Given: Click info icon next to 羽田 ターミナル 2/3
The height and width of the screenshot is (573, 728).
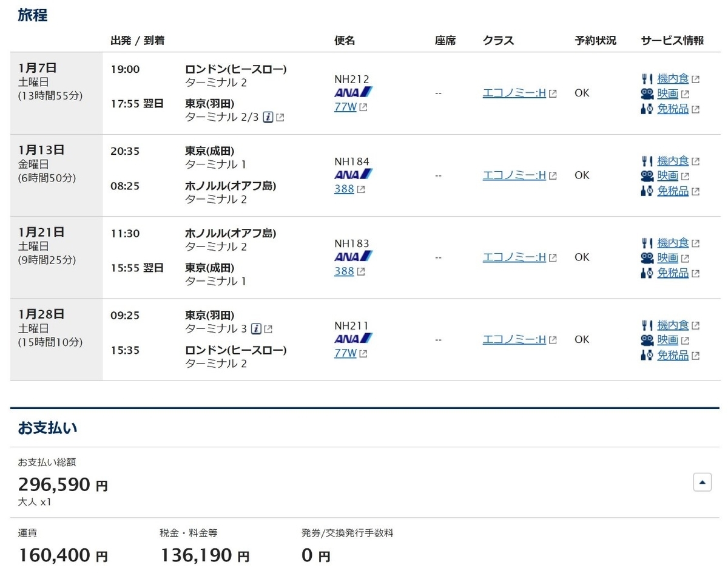Looking at the screenshot, I should click(268, 117).
